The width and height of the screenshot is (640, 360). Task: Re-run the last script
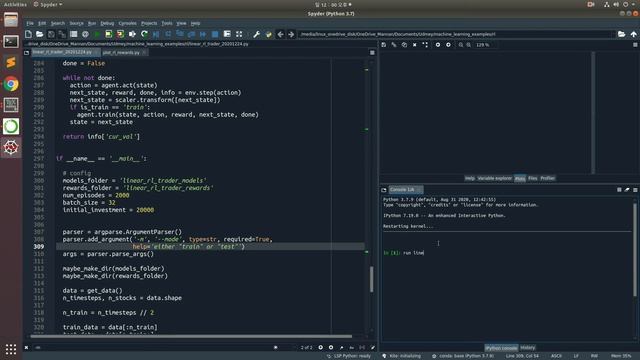pos(144,34)
